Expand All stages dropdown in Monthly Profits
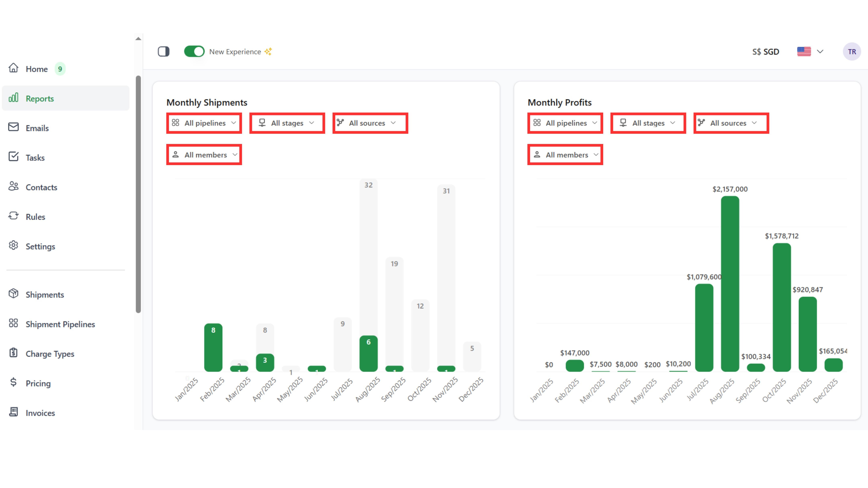868x488 pixels. pos(648,123)
